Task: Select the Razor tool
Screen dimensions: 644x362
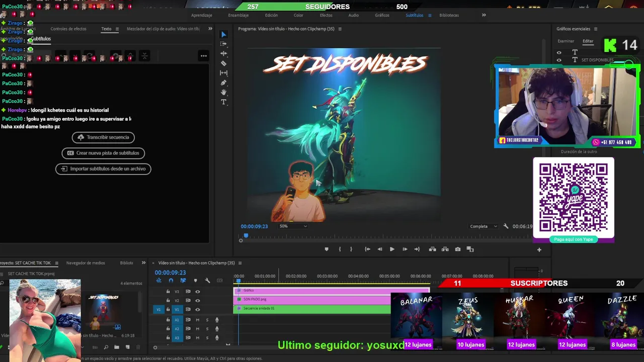Action: pyautogui.click(x=224, y=63)
